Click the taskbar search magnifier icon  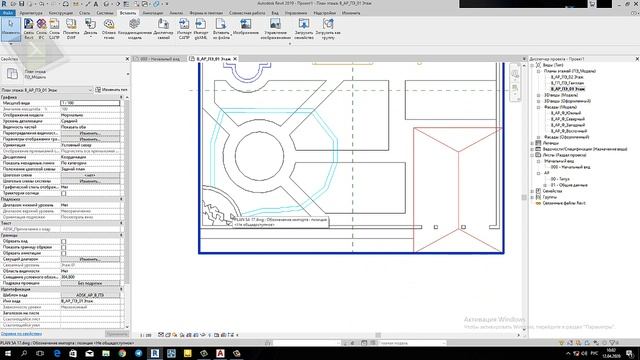pos(24,353)
